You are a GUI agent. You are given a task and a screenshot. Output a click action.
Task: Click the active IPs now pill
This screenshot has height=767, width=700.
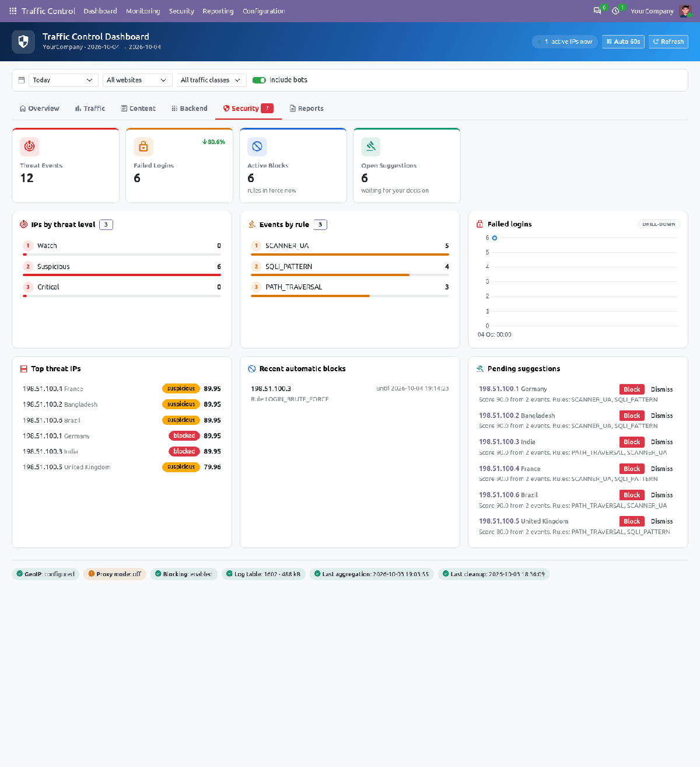point(565,41)
